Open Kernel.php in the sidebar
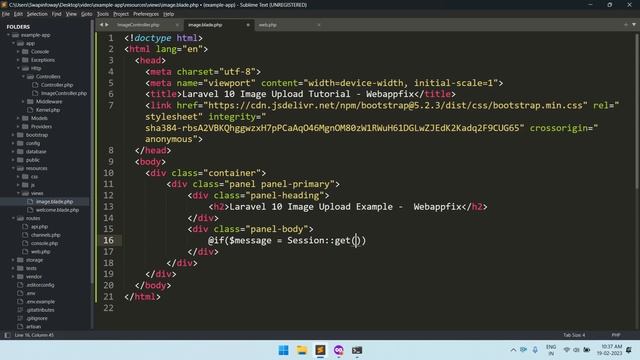This screenshot has width=640, height=360. click(x=48, y=110)
